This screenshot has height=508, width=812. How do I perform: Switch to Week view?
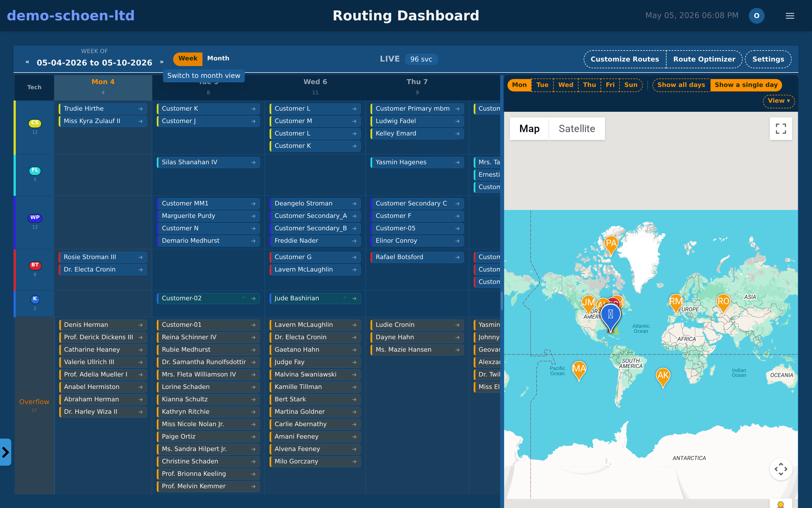click(x=188, y=58)
